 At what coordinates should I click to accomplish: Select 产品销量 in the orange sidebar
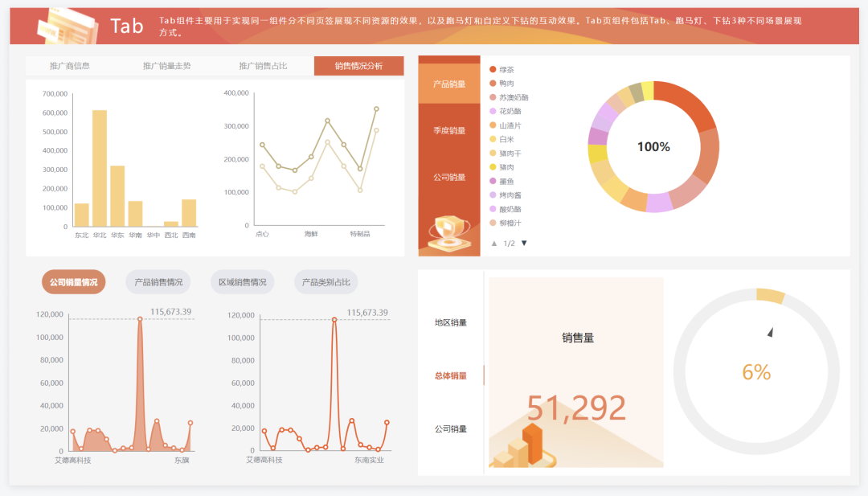point(449,84)
